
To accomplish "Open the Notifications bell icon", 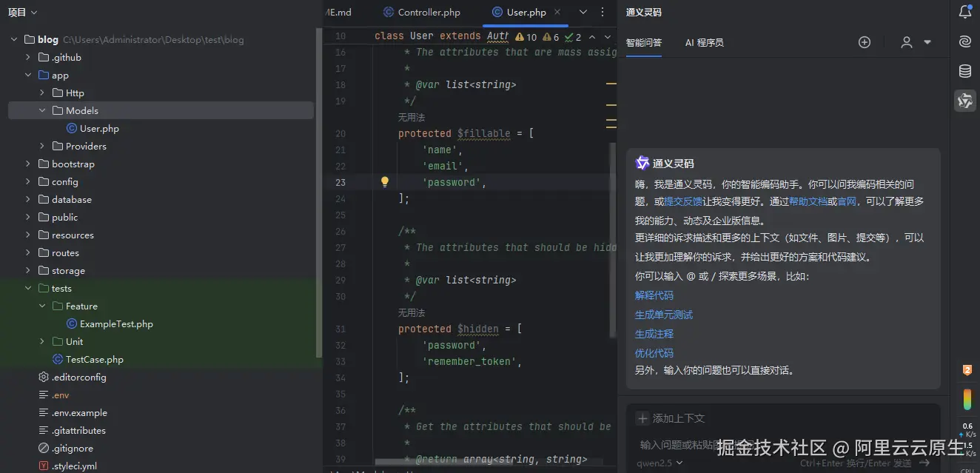I will [x=964, y=12].
